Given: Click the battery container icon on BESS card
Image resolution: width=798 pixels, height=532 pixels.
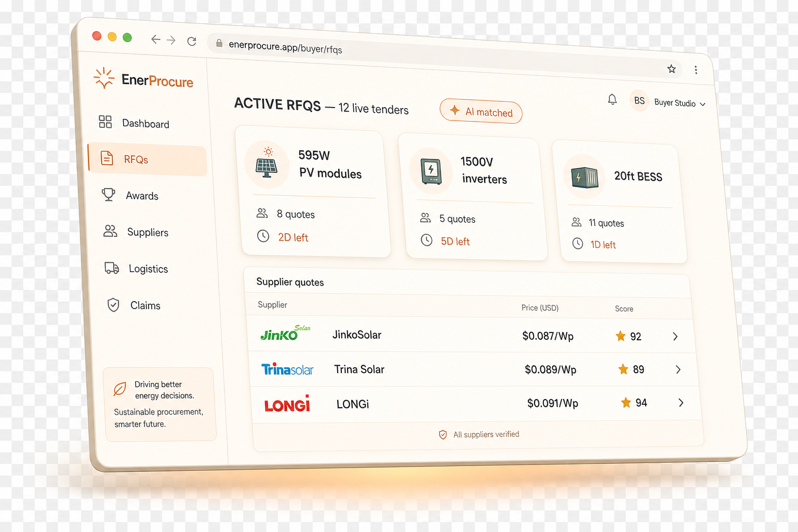Looking at the screenshot, I should click(x=584, y=177).
